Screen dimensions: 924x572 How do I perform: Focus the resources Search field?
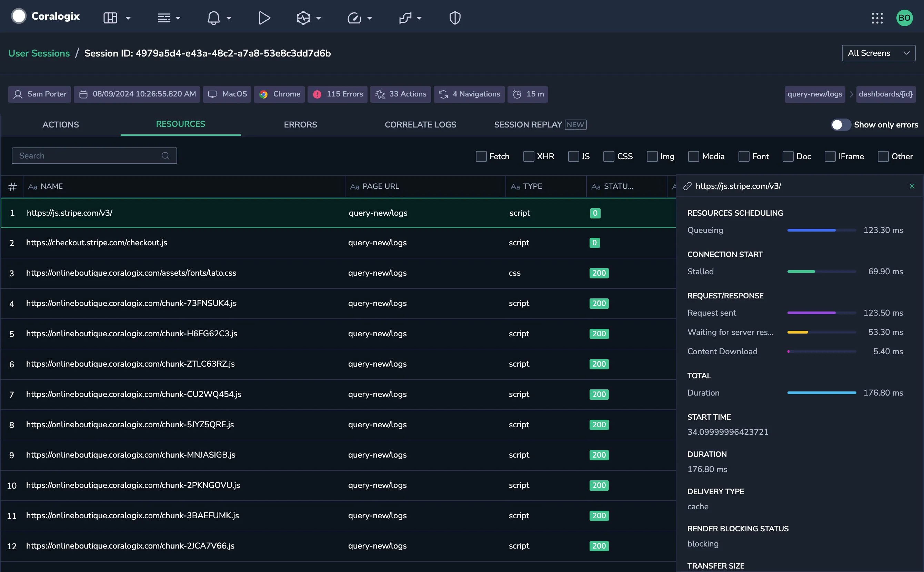(94, 156)
